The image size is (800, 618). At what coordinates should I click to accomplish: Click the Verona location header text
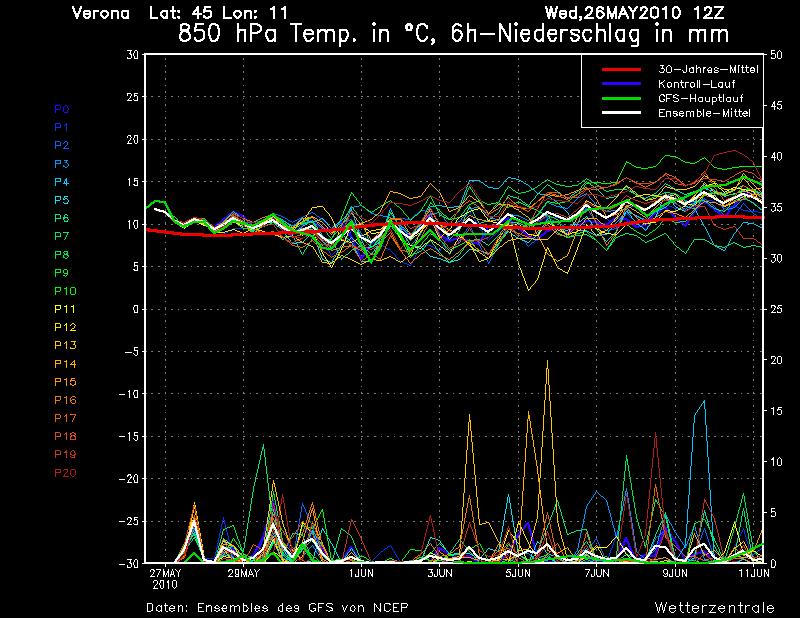point(101,13)
